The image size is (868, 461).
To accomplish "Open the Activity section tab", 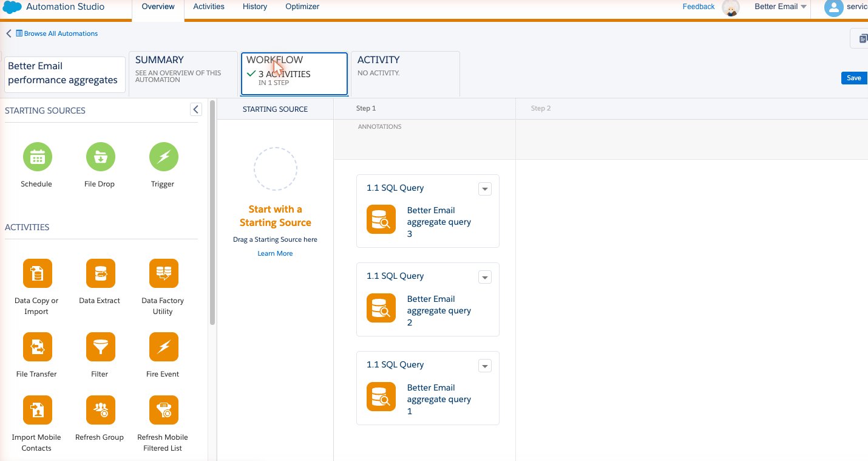I will coord(405,73).
